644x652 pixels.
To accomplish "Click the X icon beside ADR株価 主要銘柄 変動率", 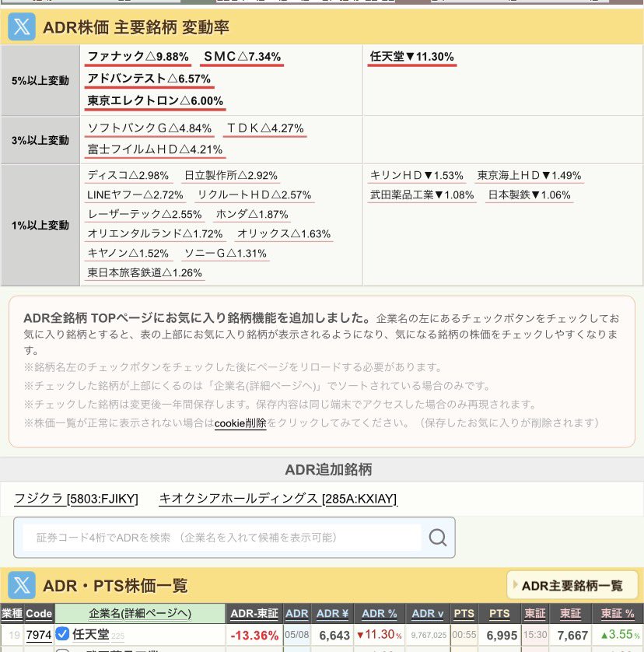I will point(22,27).
